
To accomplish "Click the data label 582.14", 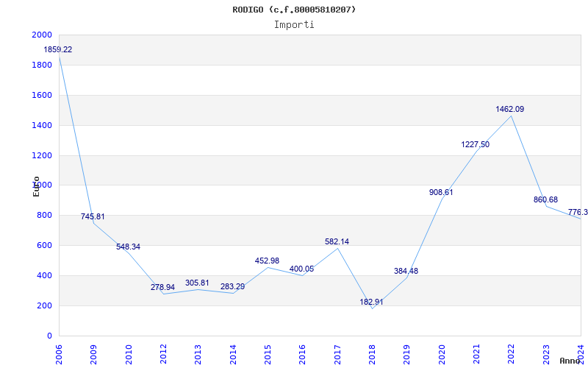I will tap(337, 242).
